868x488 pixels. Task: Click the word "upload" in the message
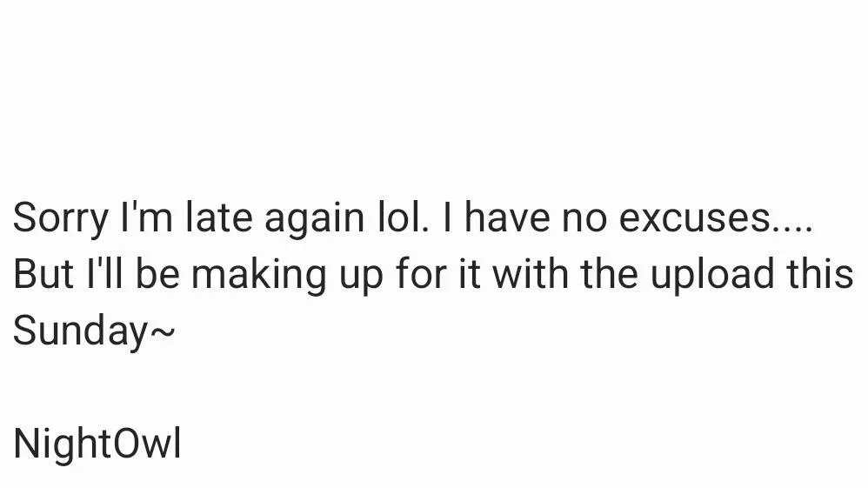(712, 275)
